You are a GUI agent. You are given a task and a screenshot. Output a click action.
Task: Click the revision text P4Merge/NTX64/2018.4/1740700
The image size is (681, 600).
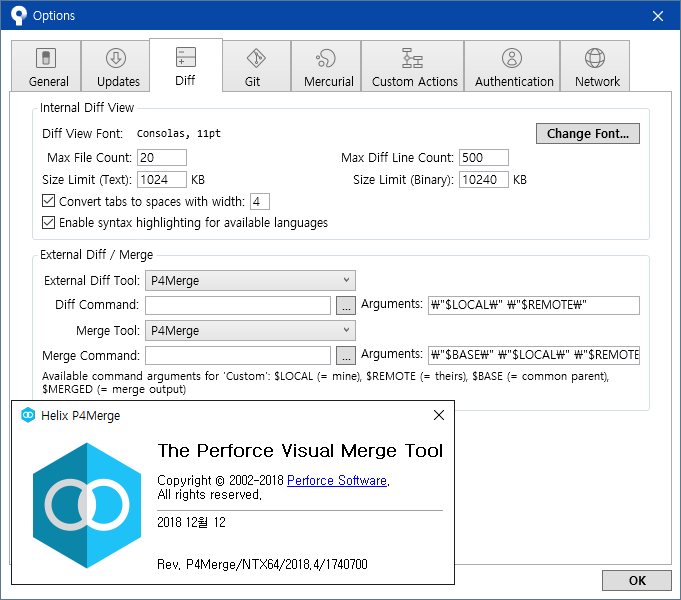coord(277,564)
